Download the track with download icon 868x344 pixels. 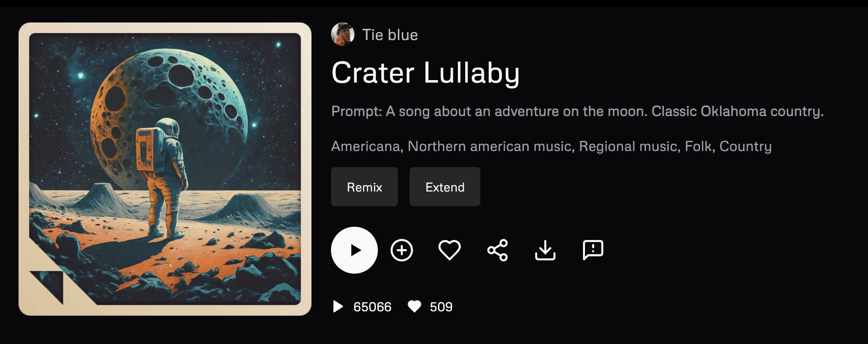click(545, 250)
